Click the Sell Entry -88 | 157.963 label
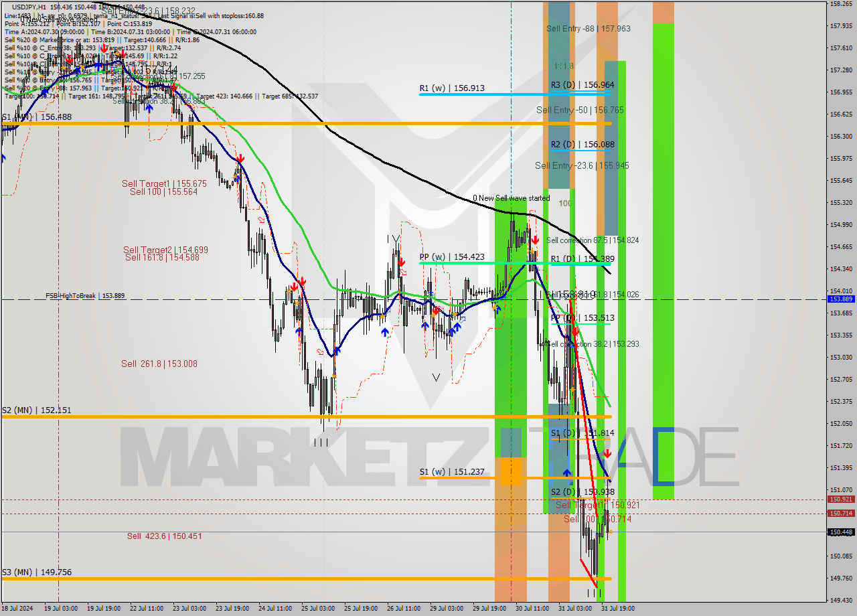Image resolution: width=857 pixels, height=616 pixels. pos(589,28)
